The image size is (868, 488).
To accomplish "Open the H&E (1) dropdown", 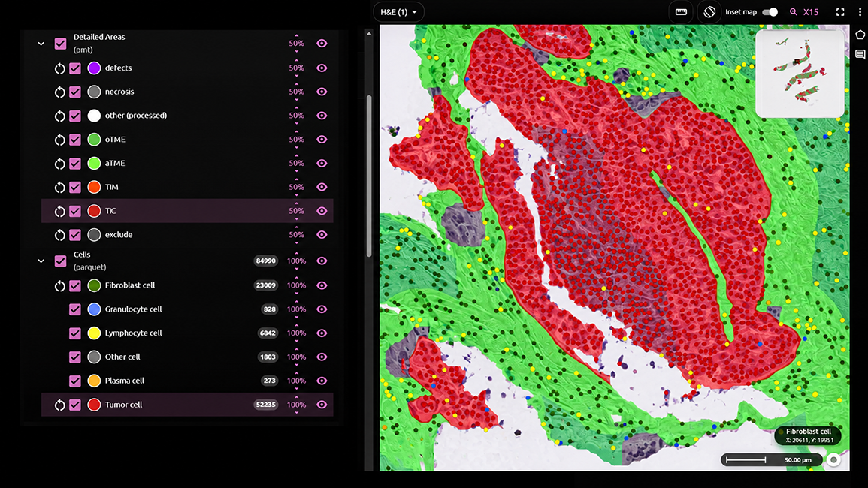I will [x=398, y=11].
